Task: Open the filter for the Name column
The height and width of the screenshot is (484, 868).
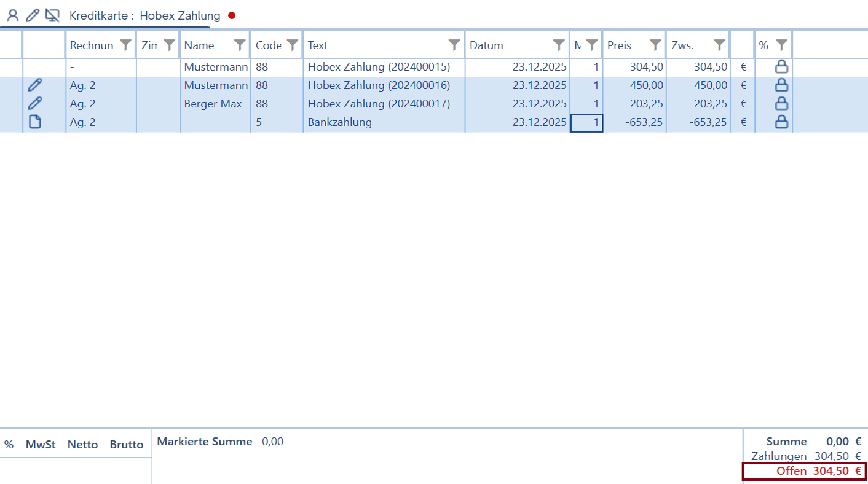Action: click(x=240, y=45)
